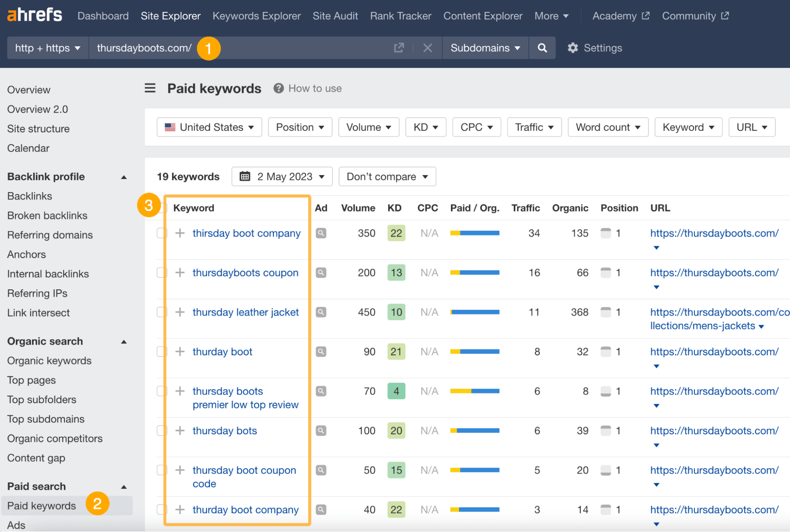Screen dimensions: 790x532
Task: Click the How to use help icon
Action: (279, 88)
